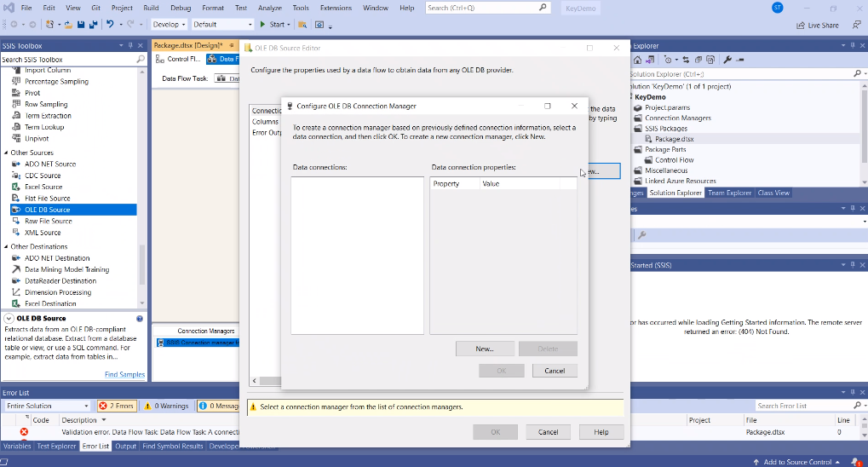Open the File menu
Screen dimensions: 868x467
pyautogui.click(x=26, y=8)
